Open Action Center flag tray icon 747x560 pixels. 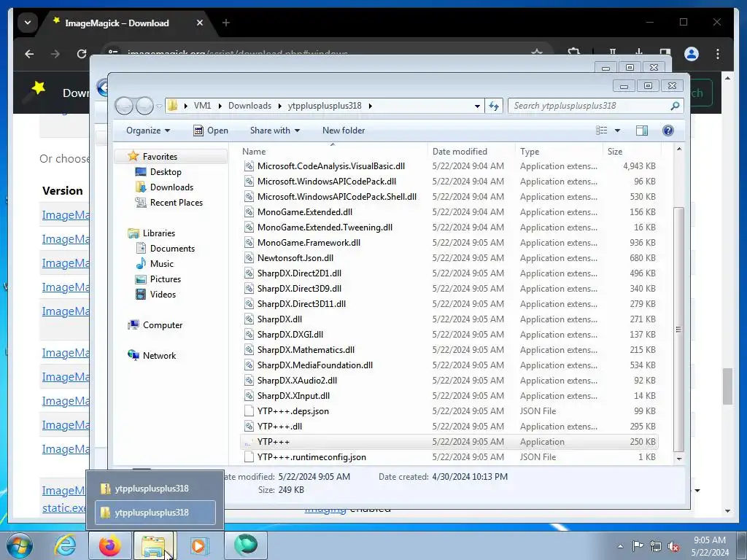tap(638, 546)
